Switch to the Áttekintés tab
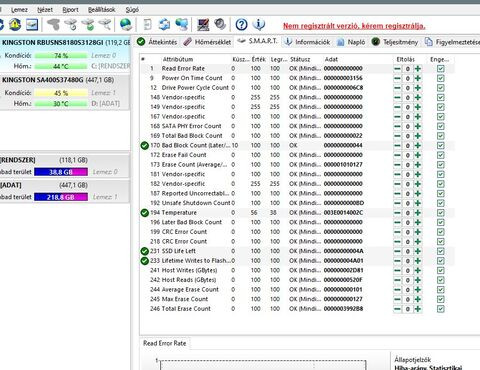Image resolution: width=480 pixels, height=370 pixels. (157, 42)
